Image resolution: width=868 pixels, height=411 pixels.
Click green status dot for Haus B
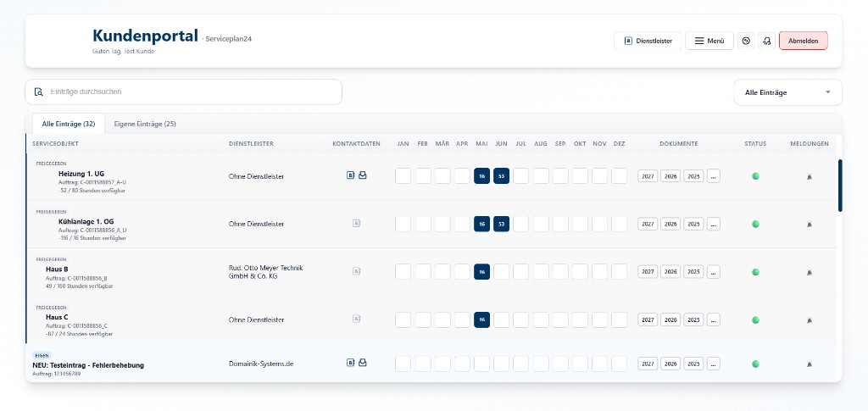click(755, 272)
